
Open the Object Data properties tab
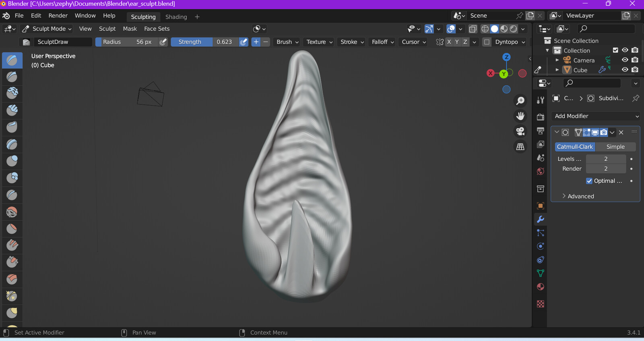tap(541, 273)
